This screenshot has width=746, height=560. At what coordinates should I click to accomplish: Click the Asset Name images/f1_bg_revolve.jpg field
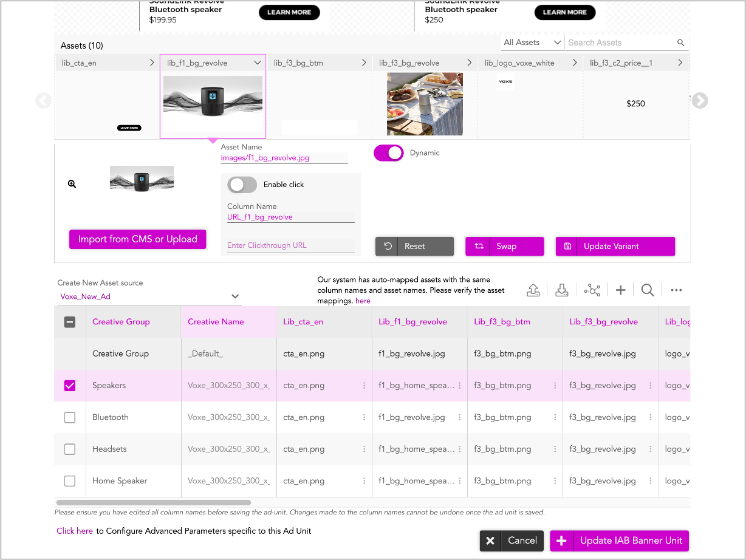(284, 158)
